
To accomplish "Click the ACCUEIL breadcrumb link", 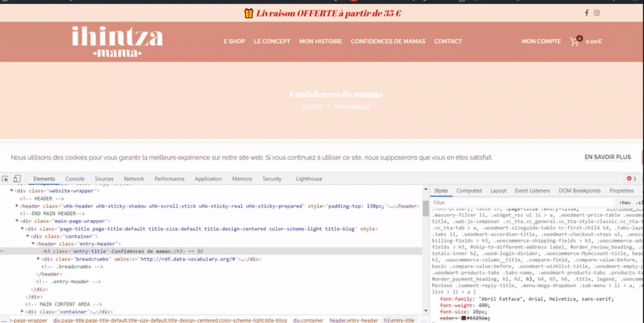I will click(312, 107).
